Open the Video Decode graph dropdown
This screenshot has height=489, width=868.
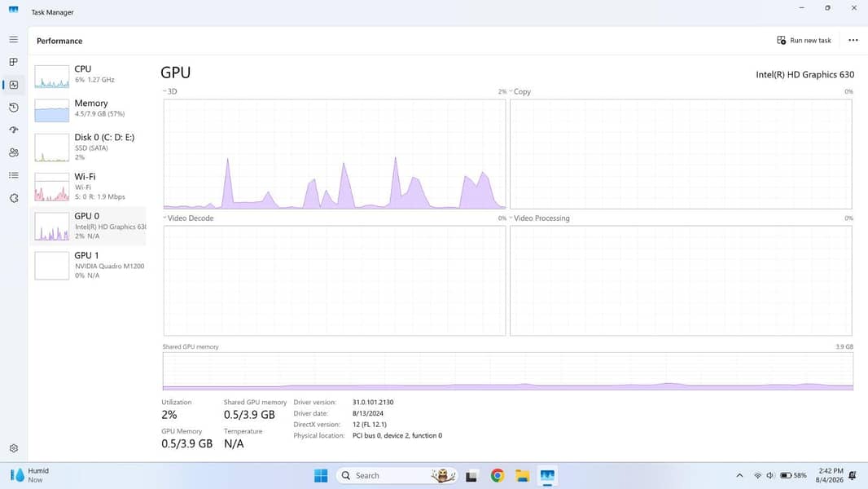pos(188,218)
